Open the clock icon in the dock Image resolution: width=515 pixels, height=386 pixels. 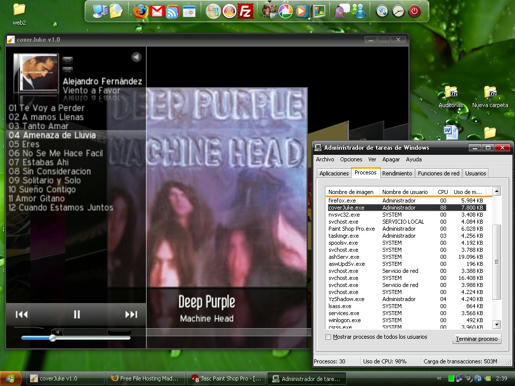pos(398,12)
